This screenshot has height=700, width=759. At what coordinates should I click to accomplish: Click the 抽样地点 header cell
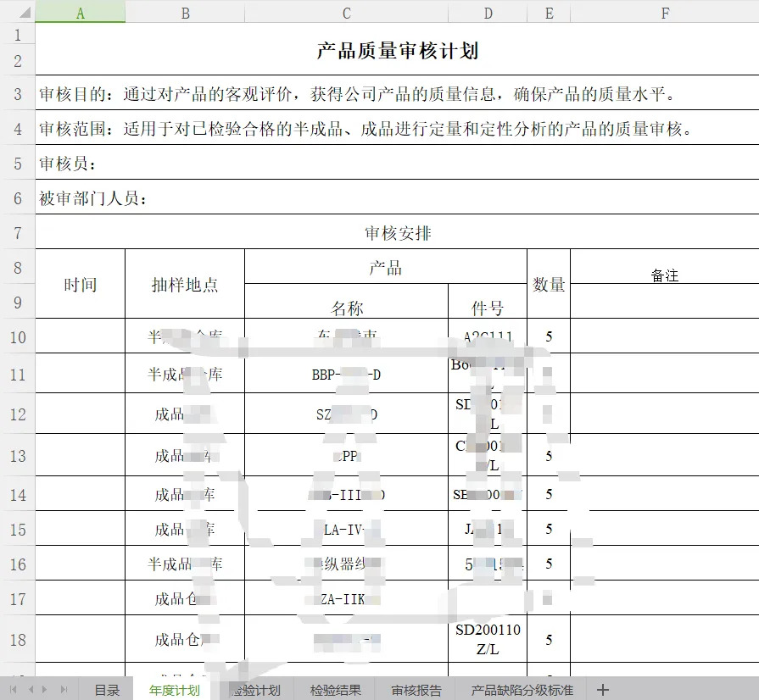pyautogui.click(x=185, y=284)
